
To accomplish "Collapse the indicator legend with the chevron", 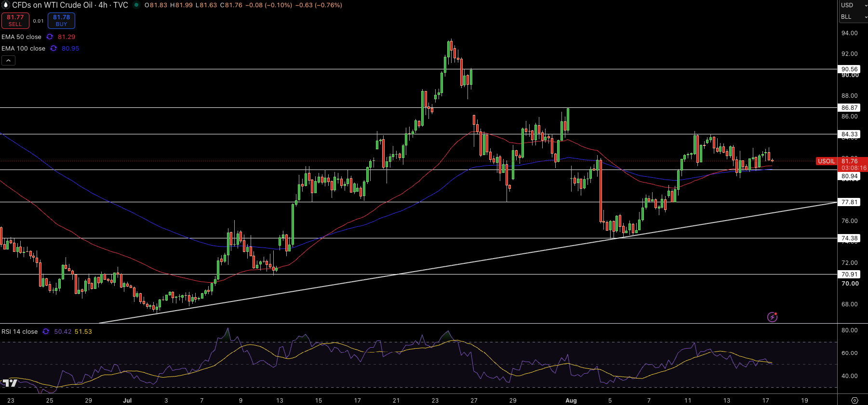I will 8,60.
